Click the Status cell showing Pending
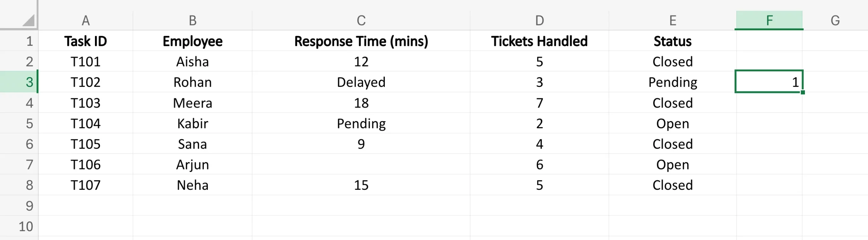868x240 pixels. 673,82
